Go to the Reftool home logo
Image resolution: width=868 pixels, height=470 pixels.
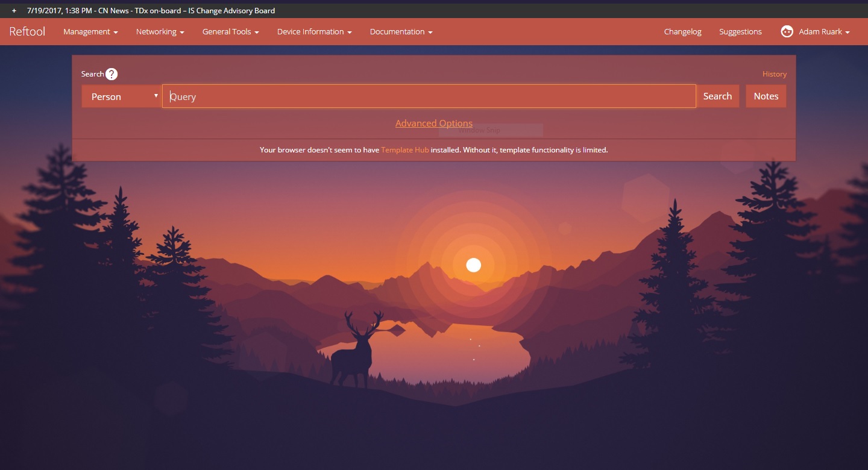pos(27,31)
